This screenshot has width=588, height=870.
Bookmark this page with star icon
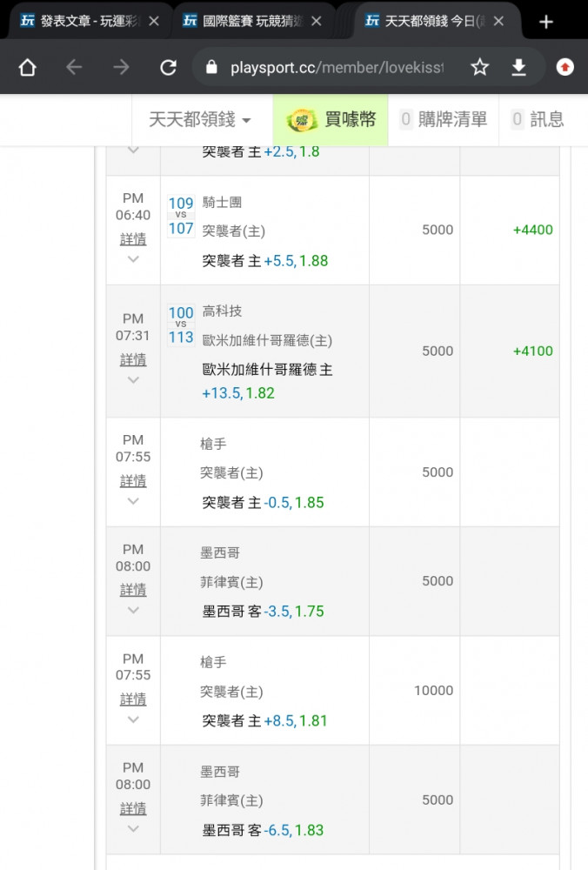pyautogui.click(x=479, y=68)
